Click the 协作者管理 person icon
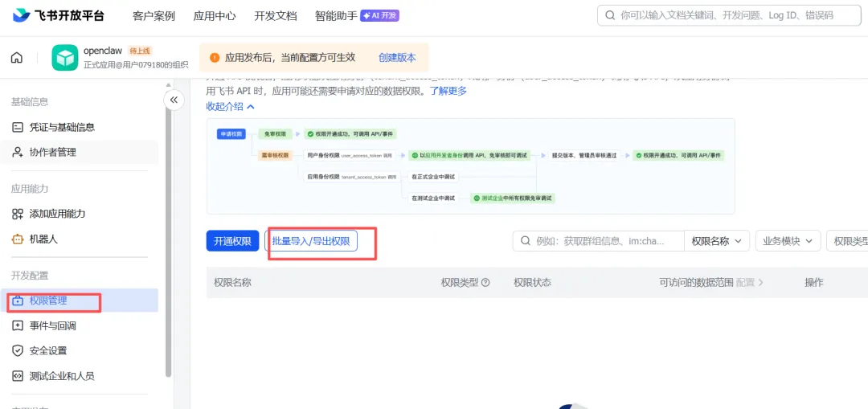 tap(18, 152)
